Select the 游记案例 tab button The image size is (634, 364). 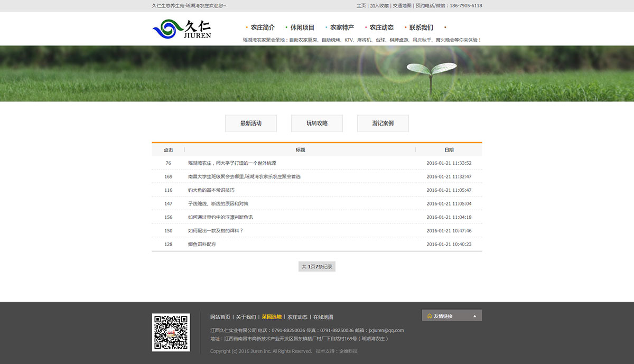click(383, 123)
